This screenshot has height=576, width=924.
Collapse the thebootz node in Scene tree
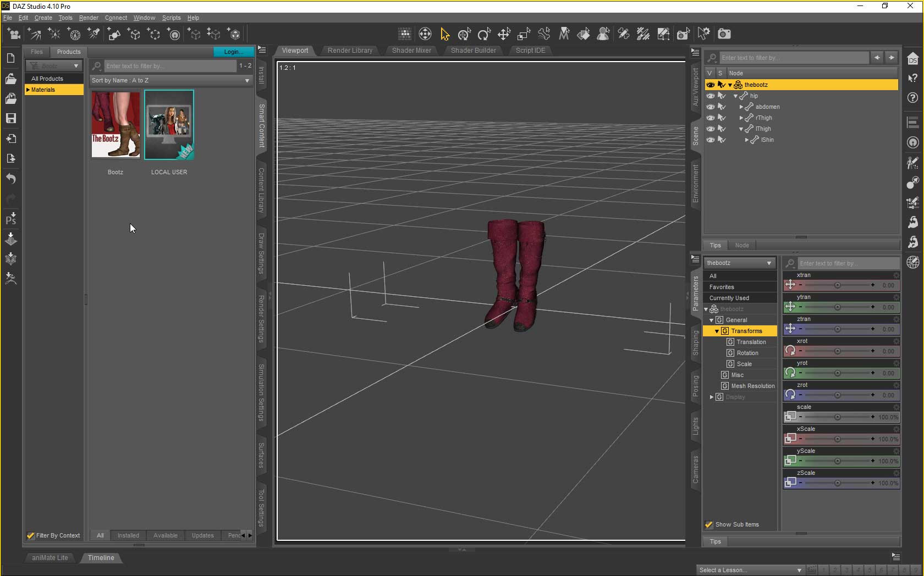(730, 85)
